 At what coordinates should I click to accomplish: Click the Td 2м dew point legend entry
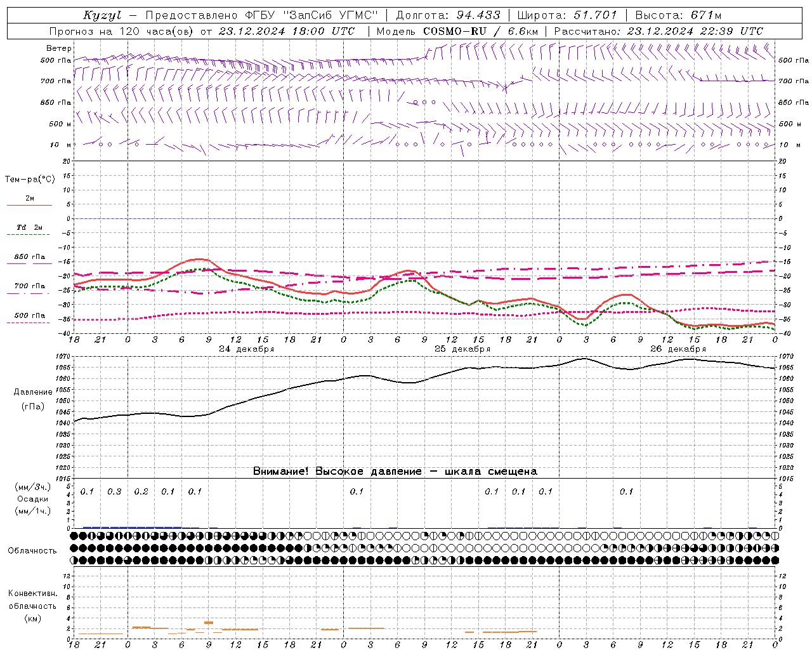click(29, 230)
